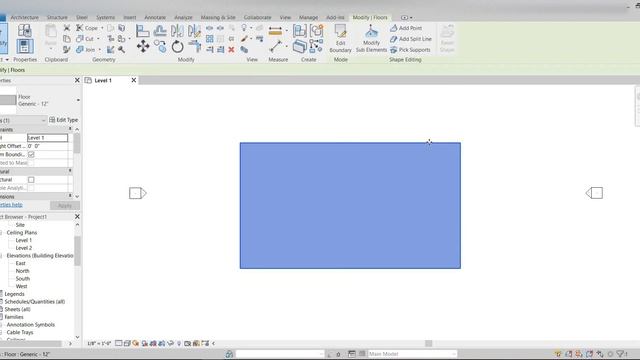Screen dimensions: 640x360
Task: Open the workset dropdown in status bar
Action: point(321,354)
